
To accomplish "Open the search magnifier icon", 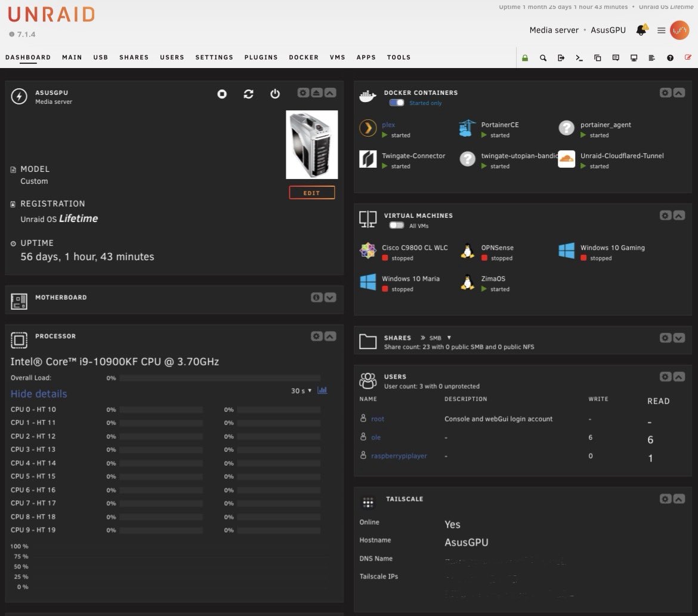I will pos(543,58).
